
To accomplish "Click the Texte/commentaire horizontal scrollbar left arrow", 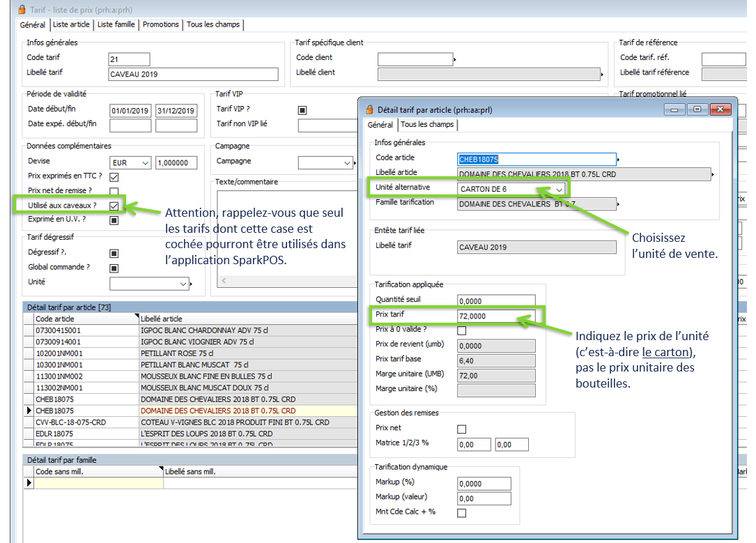I will 222,281.
